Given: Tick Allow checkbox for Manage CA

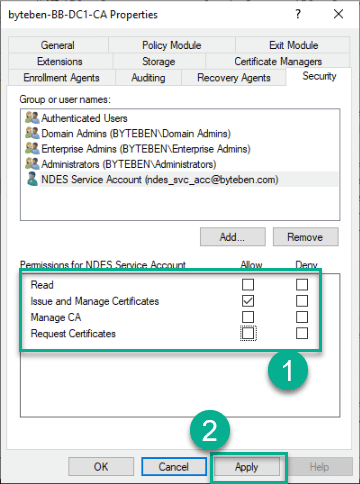Looking at the screenshot, I should [248, 317].
